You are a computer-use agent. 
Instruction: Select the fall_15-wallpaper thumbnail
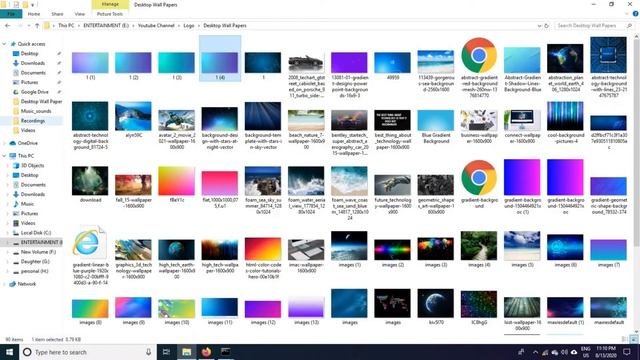pyautogui.click(x=133, y=185)
